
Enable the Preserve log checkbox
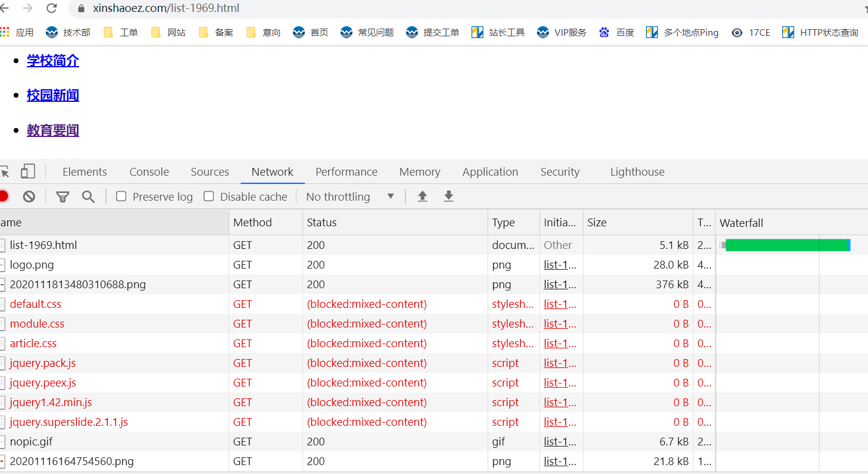121,197
